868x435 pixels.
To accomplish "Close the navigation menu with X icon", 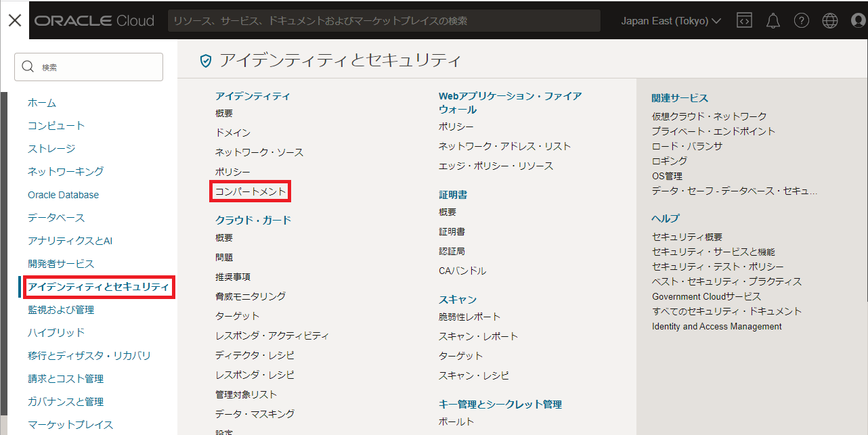I will [x=15, y=20].
